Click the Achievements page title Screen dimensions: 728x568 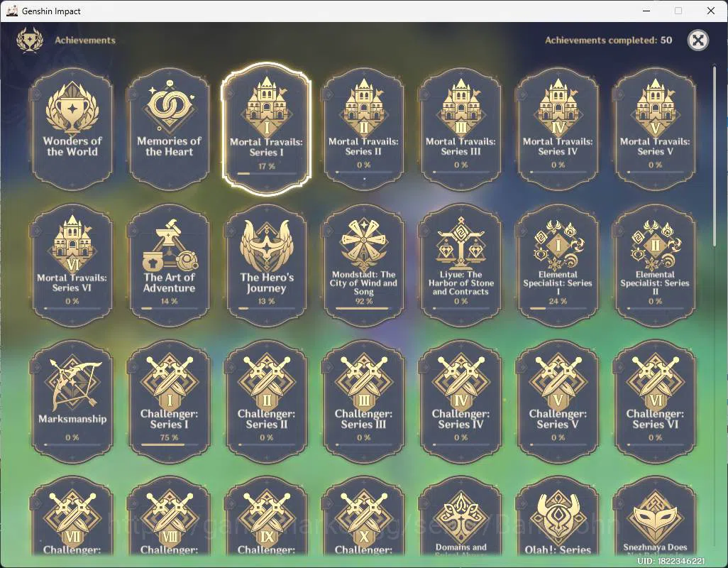tap(85, 40)
